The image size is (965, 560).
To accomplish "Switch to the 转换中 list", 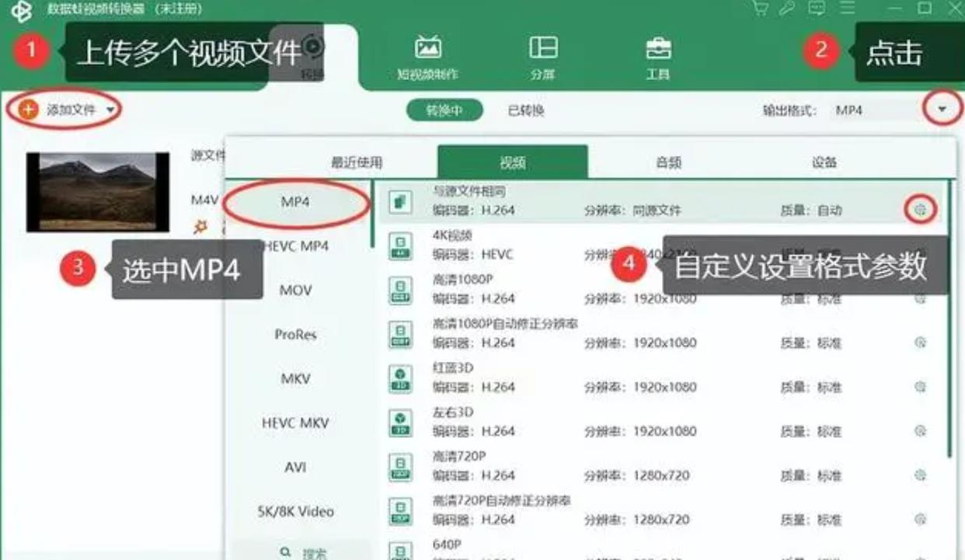I will point(444,110).
